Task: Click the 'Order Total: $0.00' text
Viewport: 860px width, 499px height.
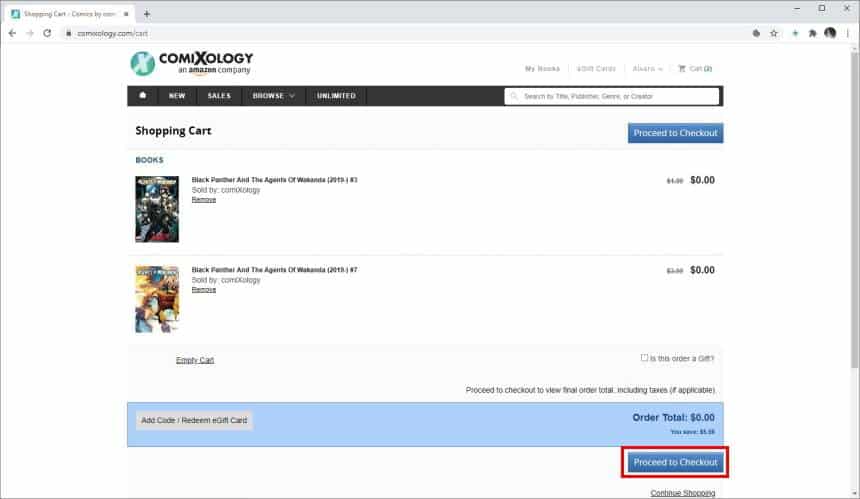Action: click(673, 417)
